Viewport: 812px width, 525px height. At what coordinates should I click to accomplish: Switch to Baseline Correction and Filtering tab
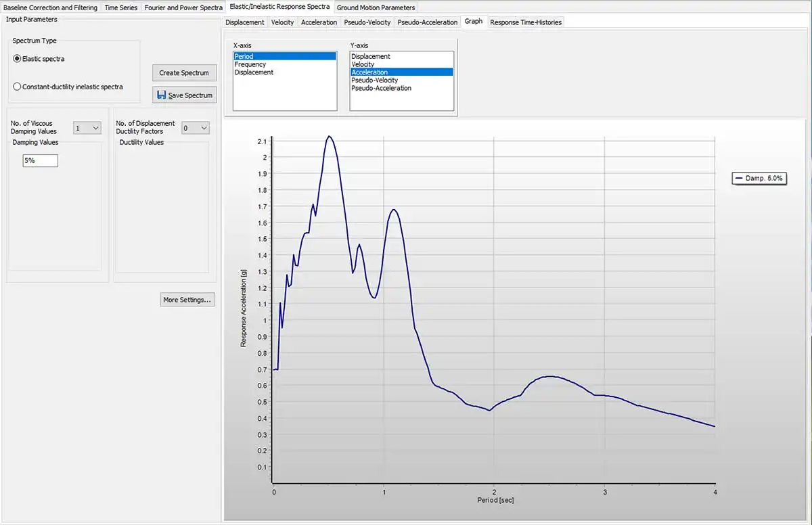click(x=51, y=7)
